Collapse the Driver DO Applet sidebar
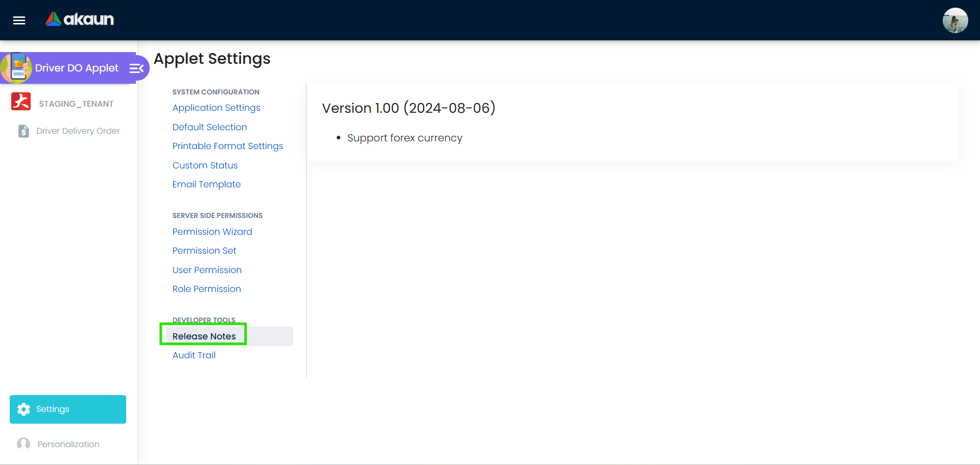Screen dimensions: 980x465 coord(135,67)
